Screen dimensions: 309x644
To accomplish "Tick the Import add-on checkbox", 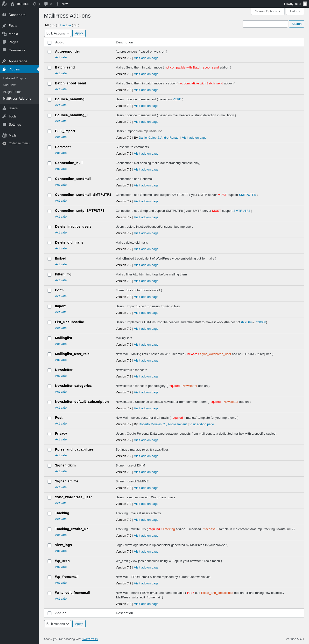I will click(x=49, y=307).
